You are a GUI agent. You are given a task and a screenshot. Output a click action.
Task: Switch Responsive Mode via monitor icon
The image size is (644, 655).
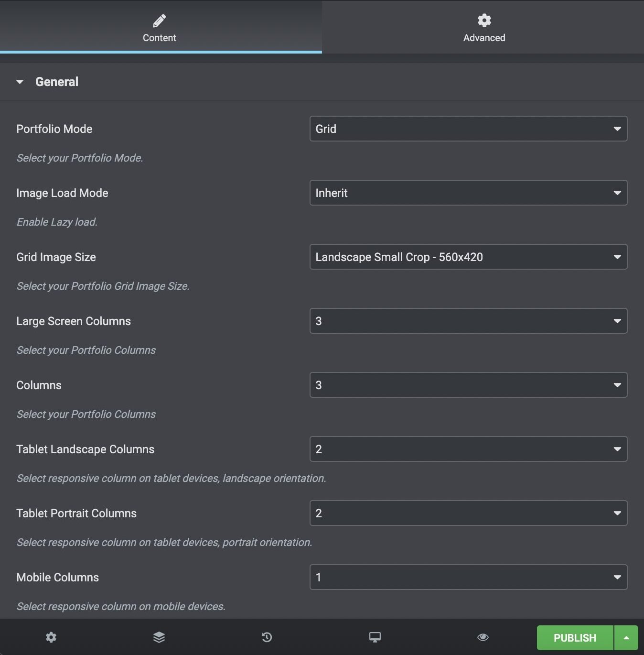[x=375, y=637]
